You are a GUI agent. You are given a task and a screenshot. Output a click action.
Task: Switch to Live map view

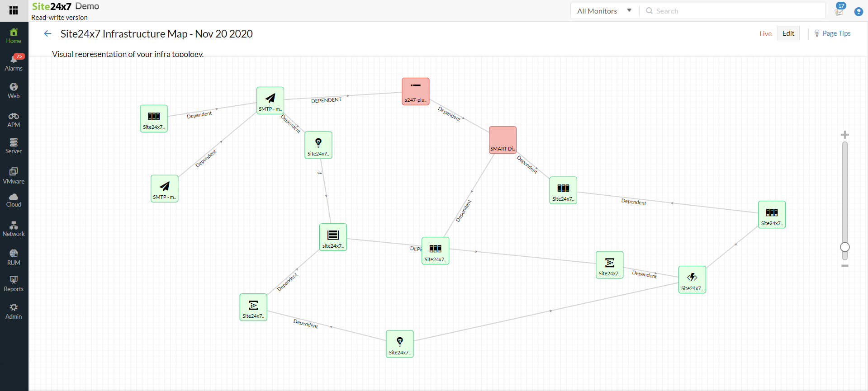click(x=765, y=34)
